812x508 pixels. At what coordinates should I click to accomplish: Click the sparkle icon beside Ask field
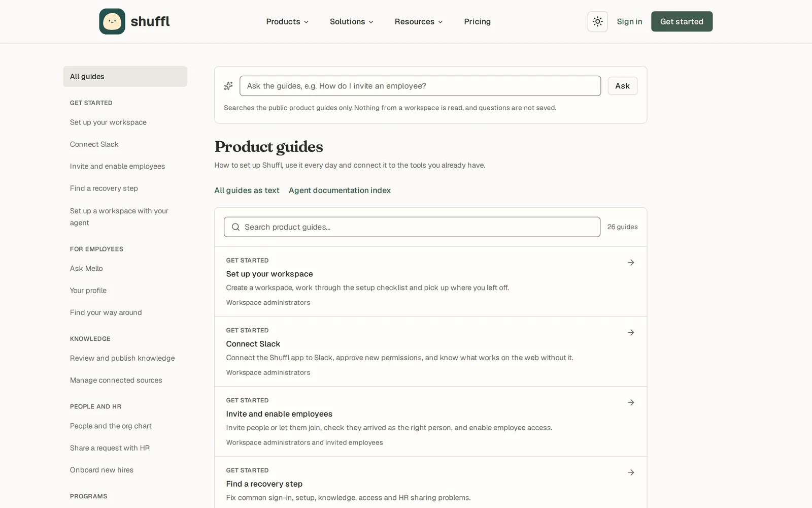click(x=228, y=86)
